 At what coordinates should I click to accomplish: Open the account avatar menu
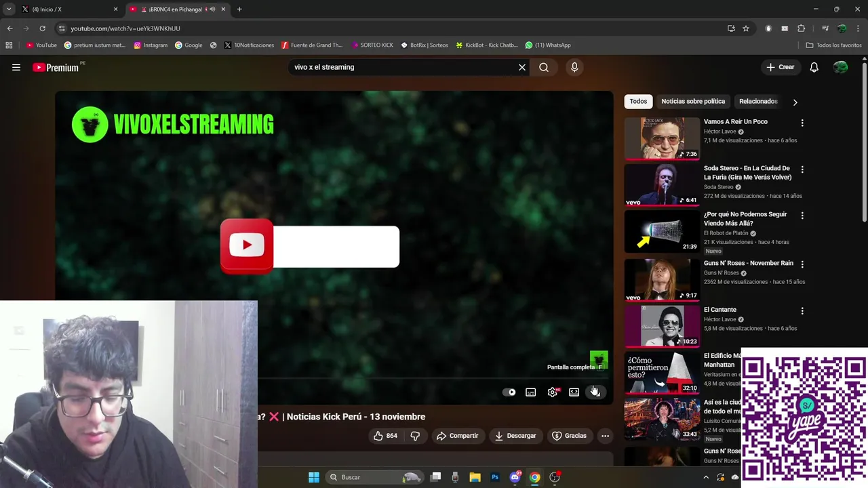point(841,67)
